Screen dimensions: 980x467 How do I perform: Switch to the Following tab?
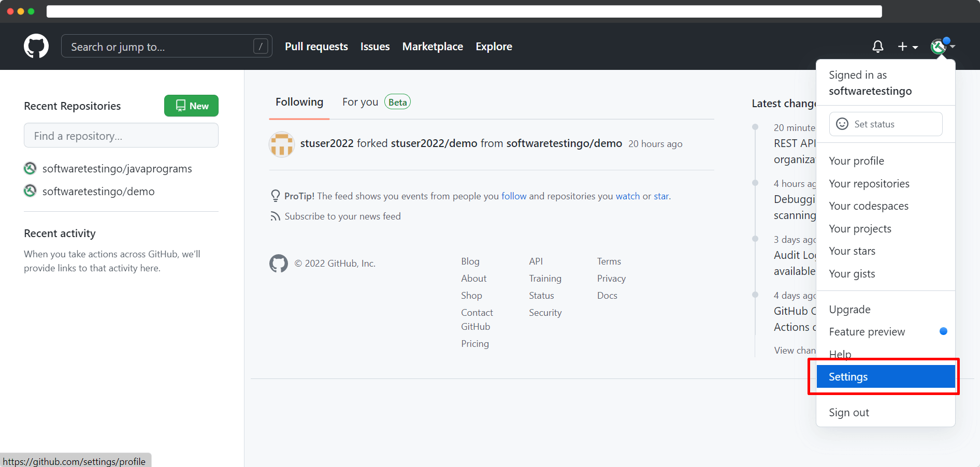click(299, 102)
